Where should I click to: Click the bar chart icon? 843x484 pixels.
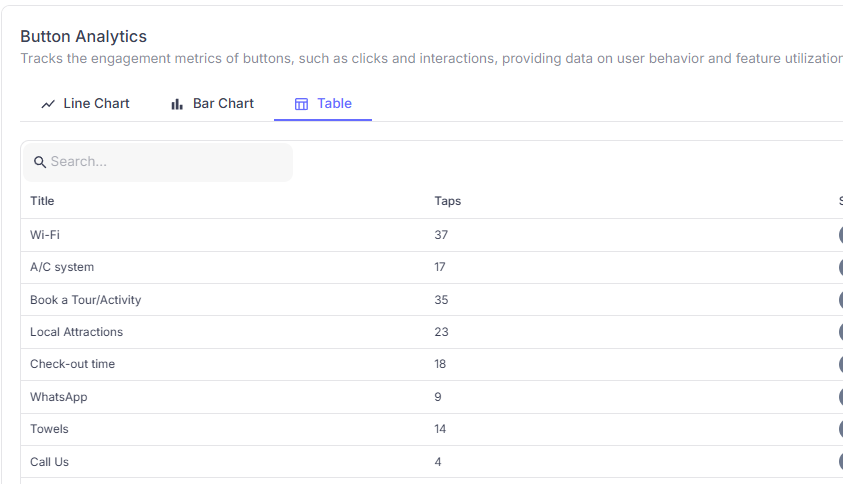tap(177, 104)
